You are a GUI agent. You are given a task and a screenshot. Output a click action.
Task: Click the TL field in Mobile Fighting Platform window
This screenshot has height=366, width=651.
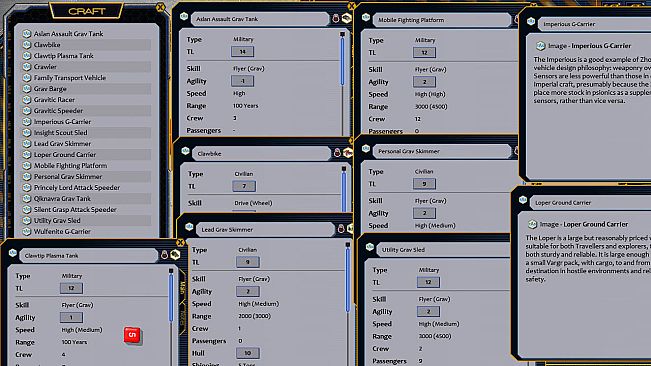click(424, 53)
